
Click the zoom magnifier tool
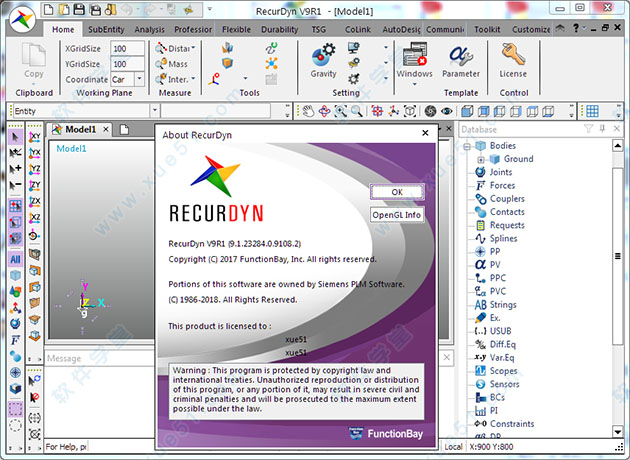pos(357,111)
